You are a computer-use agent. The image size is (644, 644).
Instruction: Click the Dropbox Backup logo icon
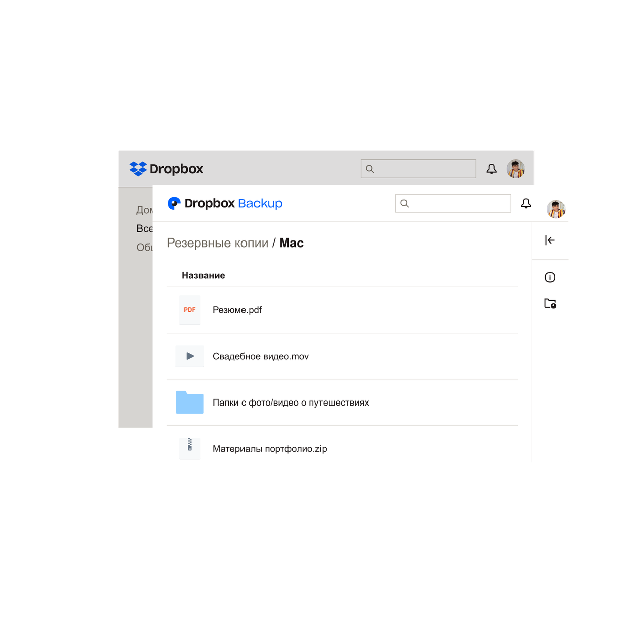coord(174,203)
